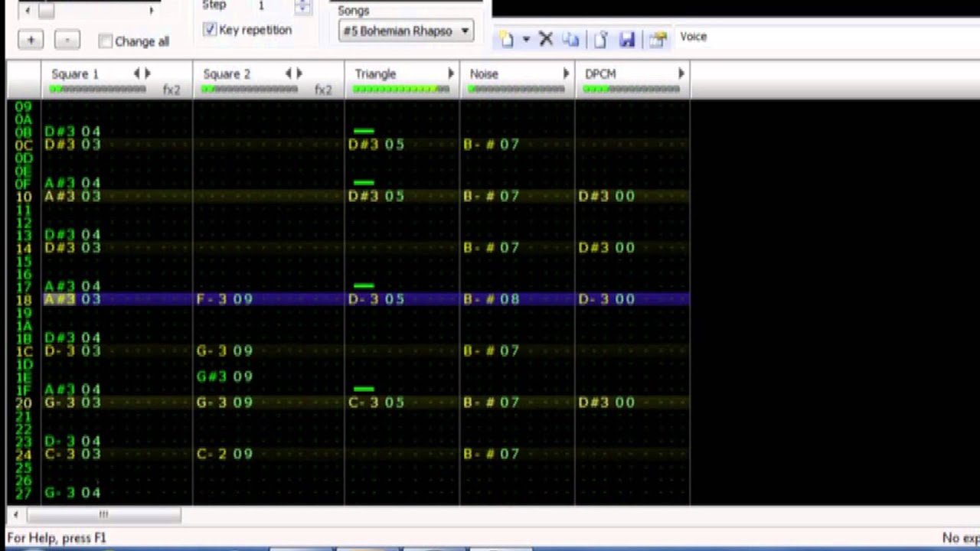This screenshot has width=980, height=551.
Task: Click the Triangle volume meter
Action: [x=401, y=89]
